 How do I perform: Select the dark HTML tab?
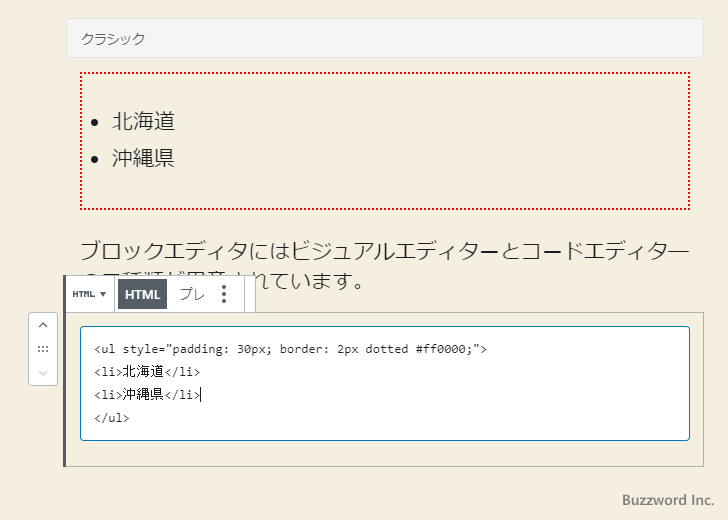tap(142, 294)
